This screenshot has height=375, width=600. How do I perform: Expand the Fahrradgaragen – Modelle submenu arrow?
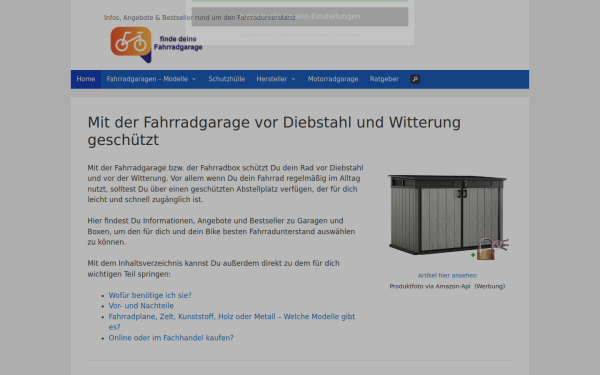click(x=194, y=79)
